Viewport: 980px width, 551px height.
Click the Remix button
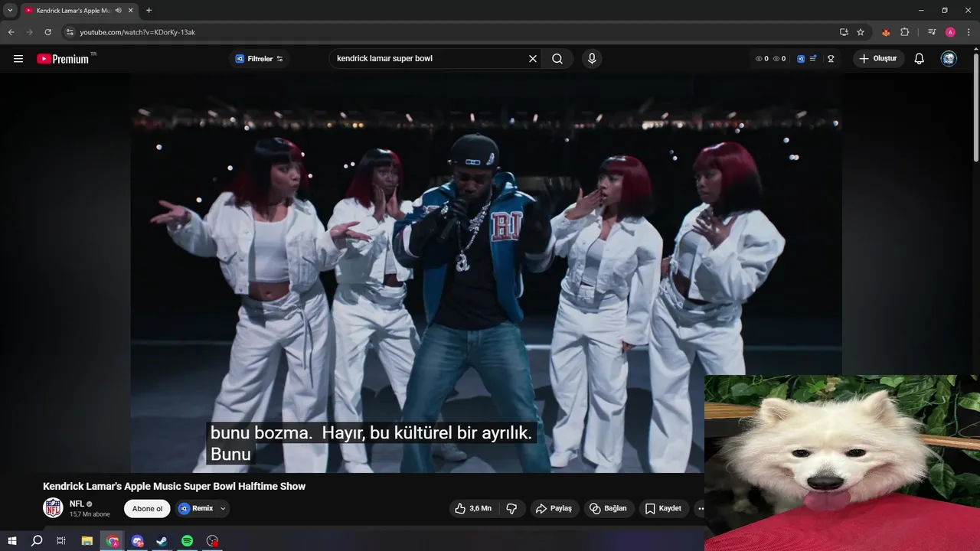[196, 508]
